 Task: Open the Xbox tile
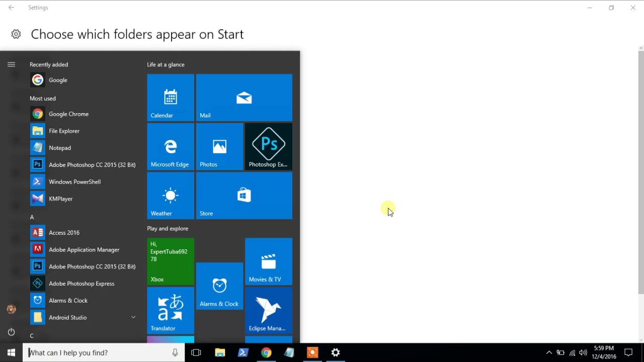pos(171,261)
